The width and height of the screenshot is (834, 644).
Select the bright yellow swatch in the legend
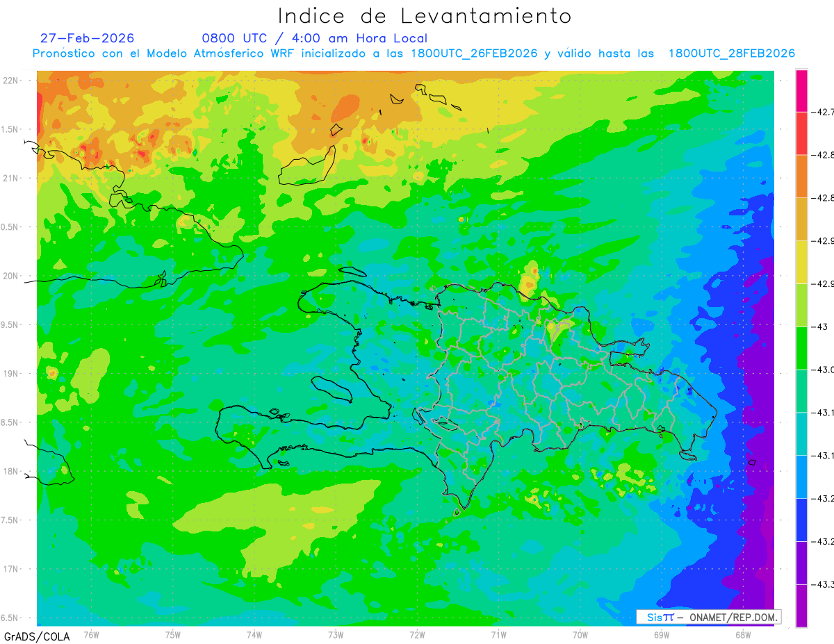[801, 262]
